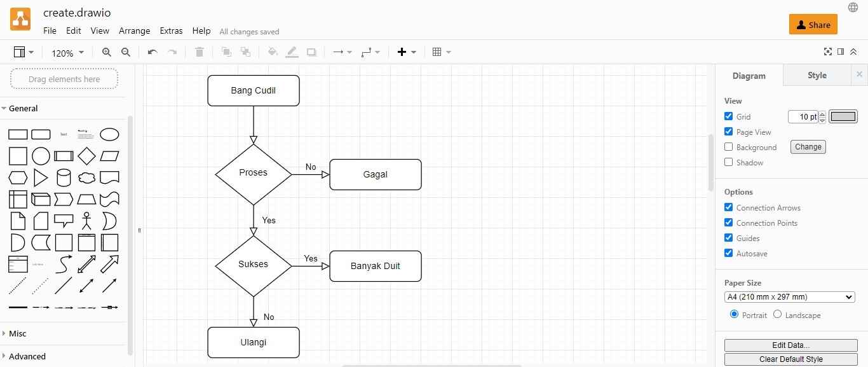
Task: Select the diamond shape in General palette
Action: pyautogui.click(x=86, y=156)
